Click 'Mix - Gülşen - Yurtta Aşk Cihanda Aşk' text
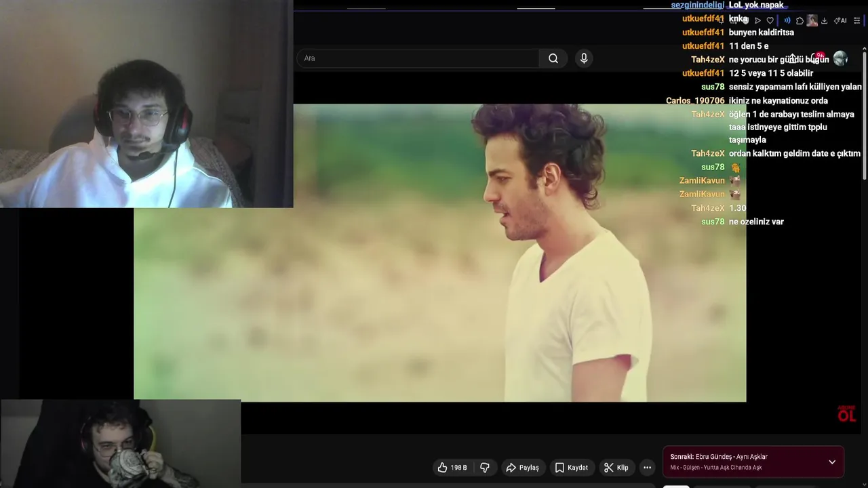Viewport: 868px width, 488px height. 716,468
